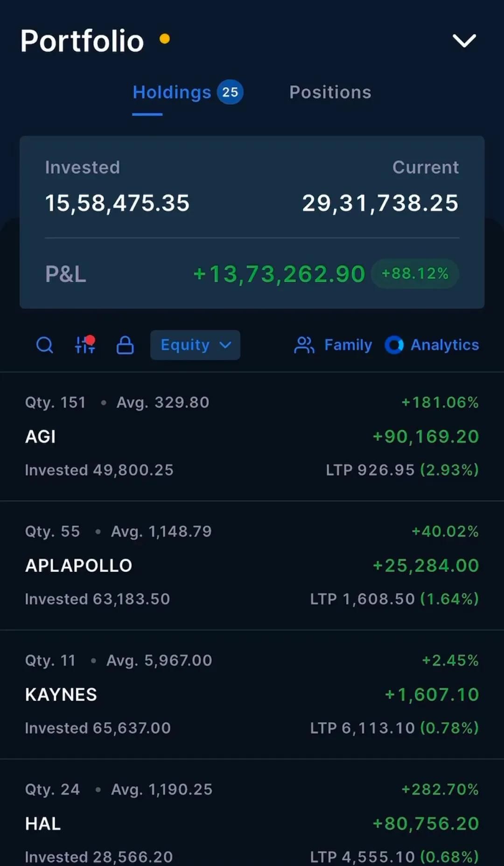Viewport: 504px width, 866px height.
Task: Tap the Current value 29,31,738.25
Action: pos(380,203)
